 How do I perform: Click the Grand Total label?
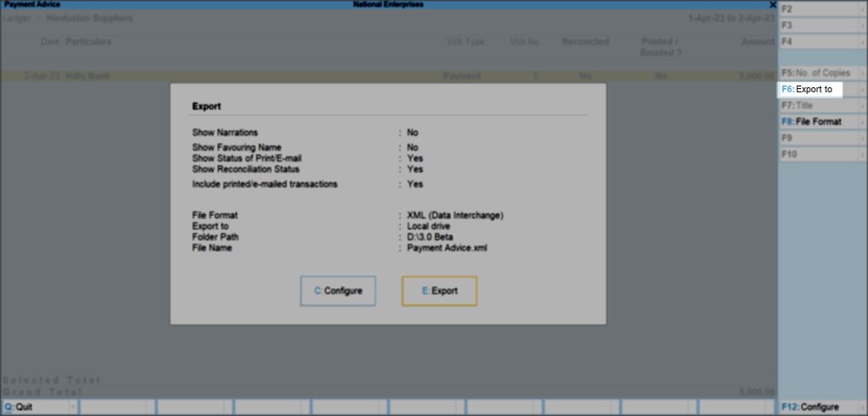point(42,391)
